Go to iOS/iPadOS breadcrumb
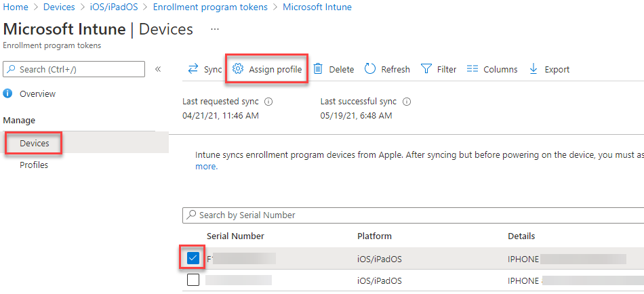The width and height of the screenshot is (644, 294). point(114,7)
